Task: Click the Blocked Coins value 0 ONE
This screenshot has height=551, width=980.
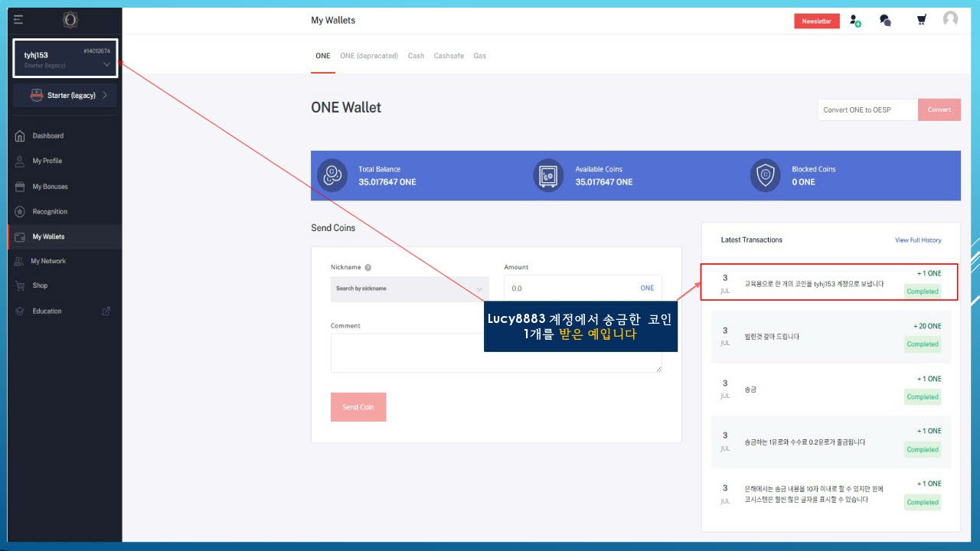Action: click(803, 182)
